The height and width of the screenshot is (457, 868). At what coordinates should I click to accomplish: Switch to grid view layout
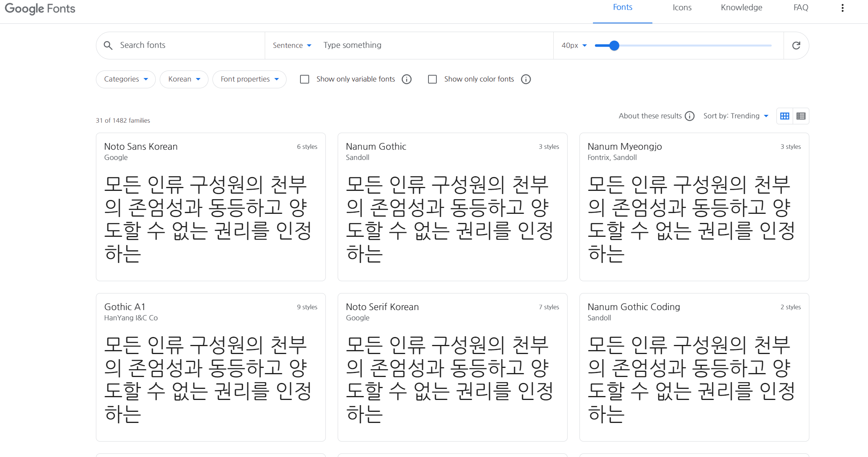[x=785, y=116]
